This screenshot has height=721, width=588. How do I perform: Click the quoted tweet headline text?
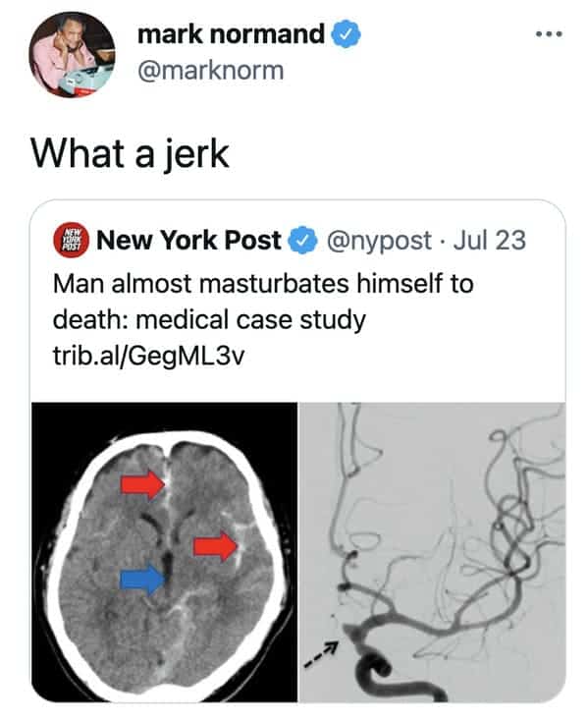[x=263, y=302]
